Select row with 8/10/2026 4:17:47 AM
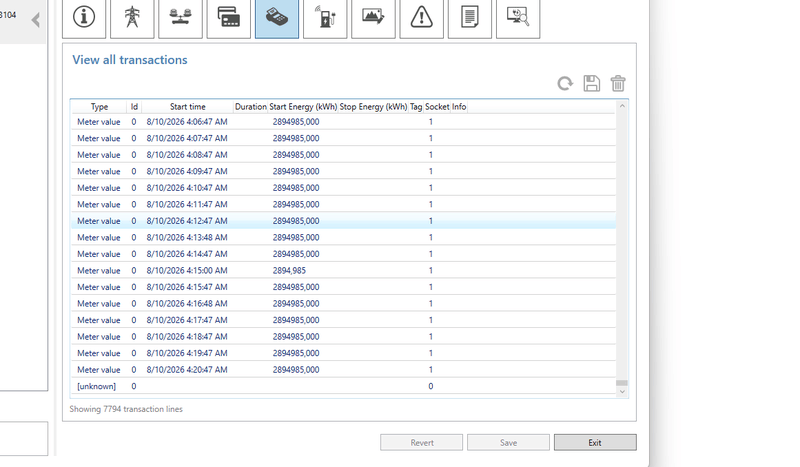The image size is (800, 467). tap(343, 320)
